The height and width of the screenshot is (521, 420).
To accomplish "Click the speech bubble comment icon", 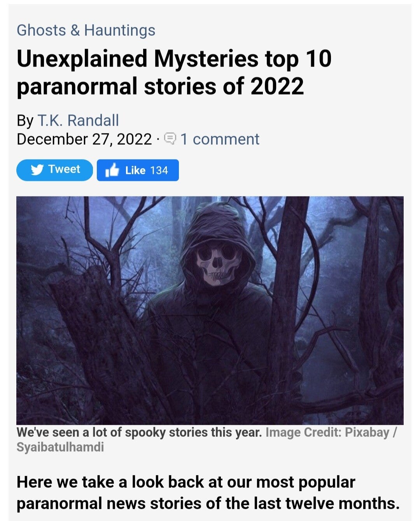I will 170,138.
